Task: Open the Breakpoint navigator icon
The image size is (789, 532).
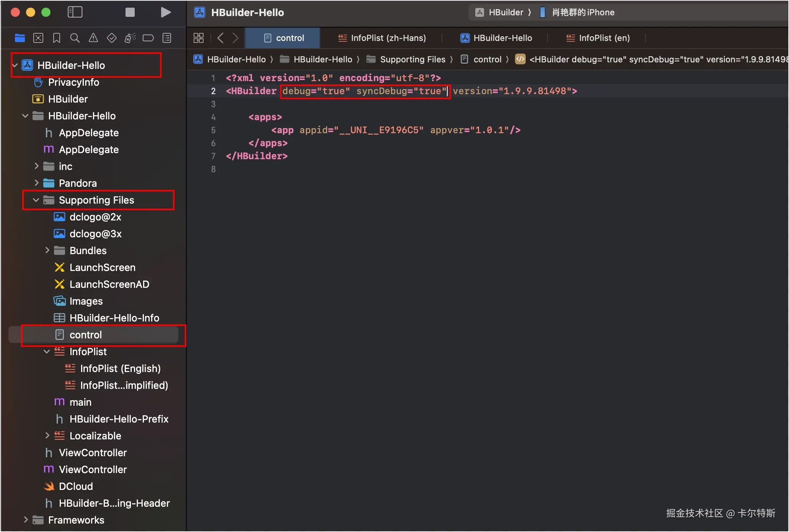Action: pos(148,38)
